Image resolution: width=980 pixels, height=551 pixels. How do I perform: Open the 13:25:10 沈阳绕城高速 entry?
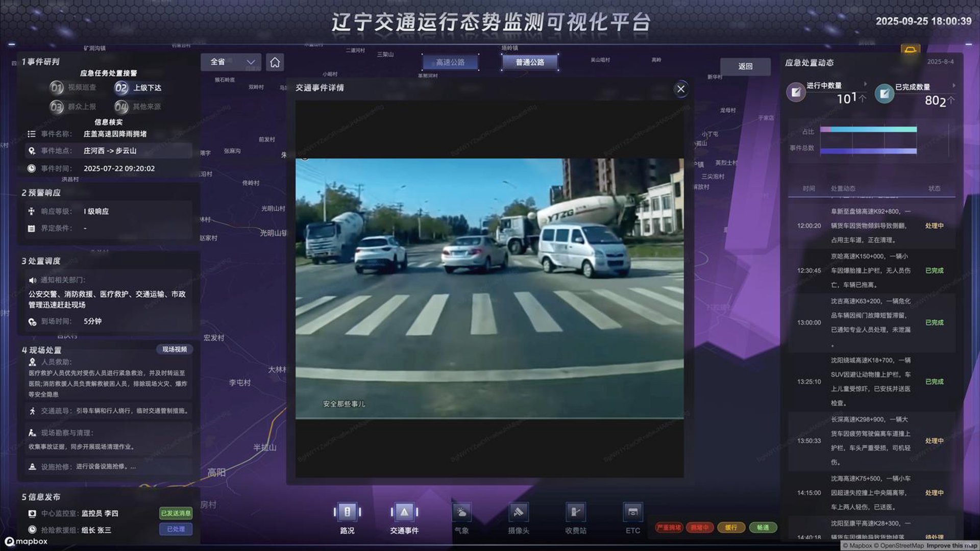872,382
